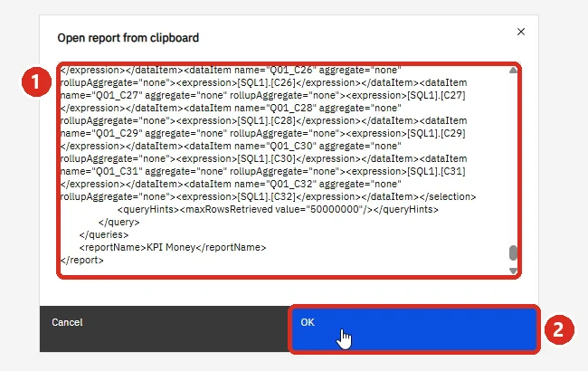Click the scroll up arrow in the XML box
The height and width of the screenshot is (371, 588).
click(514, 71)
